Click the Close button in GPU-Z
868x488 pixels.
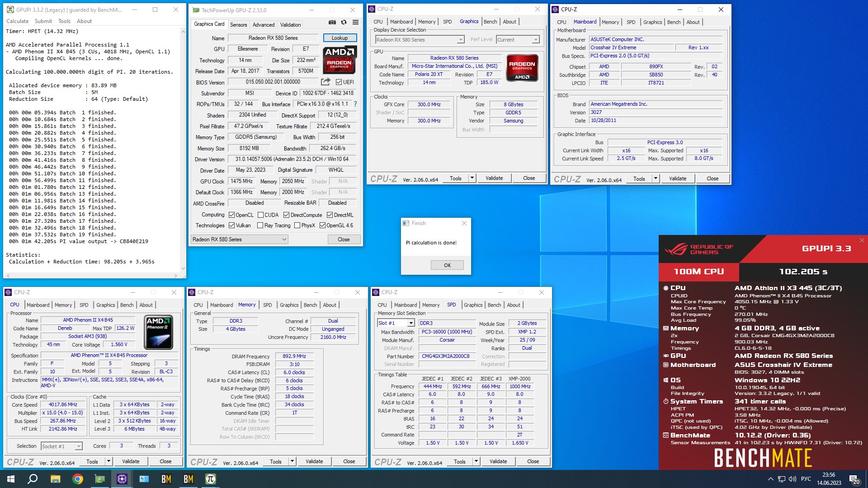click(344, 239)
